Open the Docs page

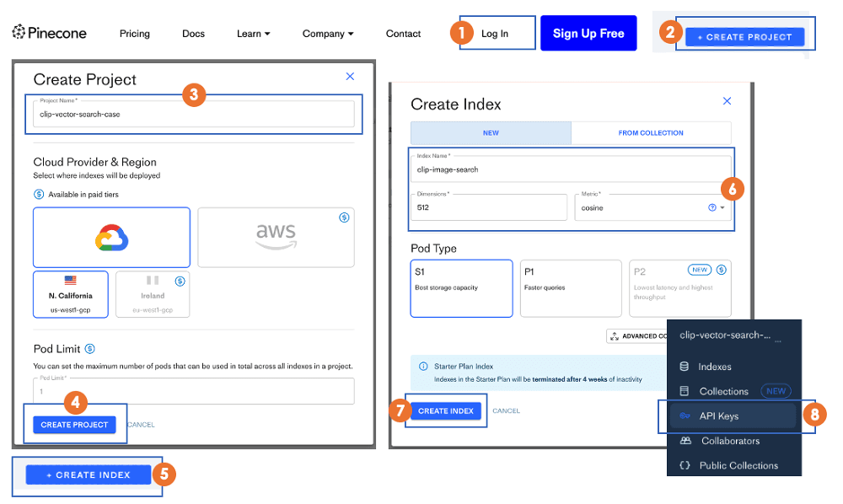(x=193, y=34)
